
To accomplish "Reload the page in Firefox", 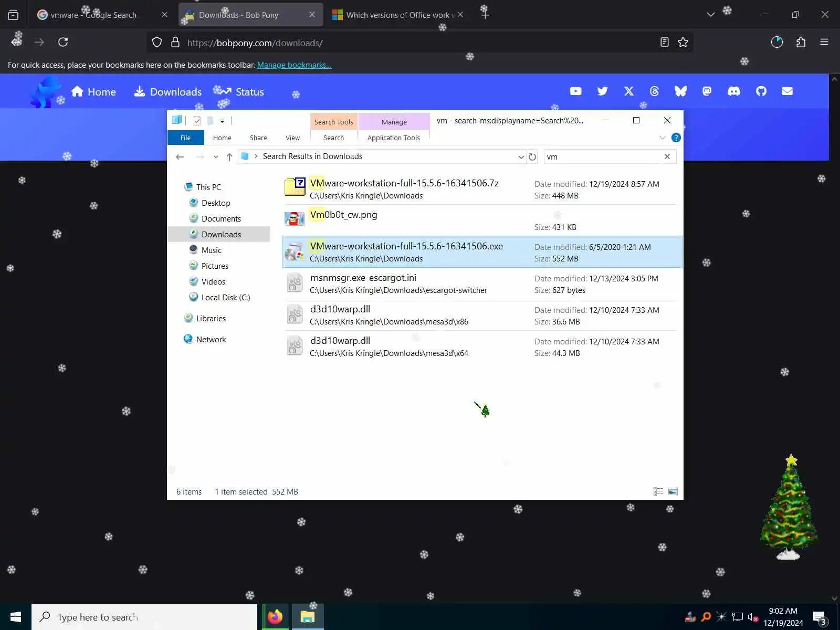I will pyautogui.click(x=63, y=42).
